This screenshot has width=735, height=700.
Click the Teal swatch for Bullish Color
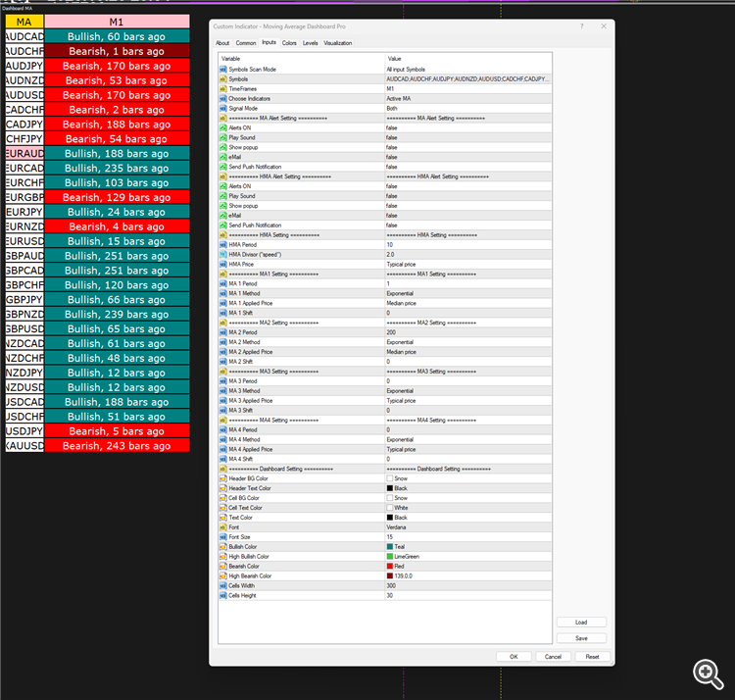coord(389,547)
